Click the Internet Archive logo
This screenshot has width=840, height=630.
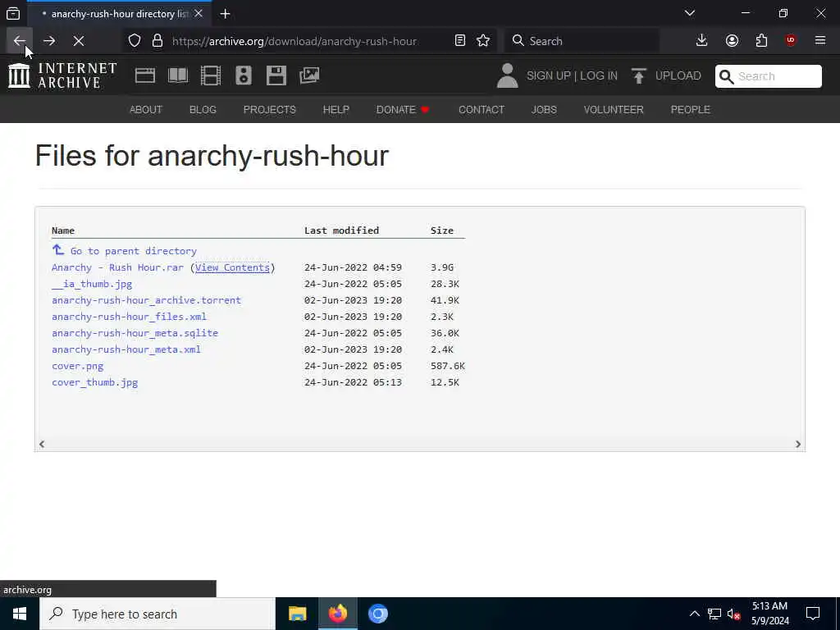tap(62, 75)
